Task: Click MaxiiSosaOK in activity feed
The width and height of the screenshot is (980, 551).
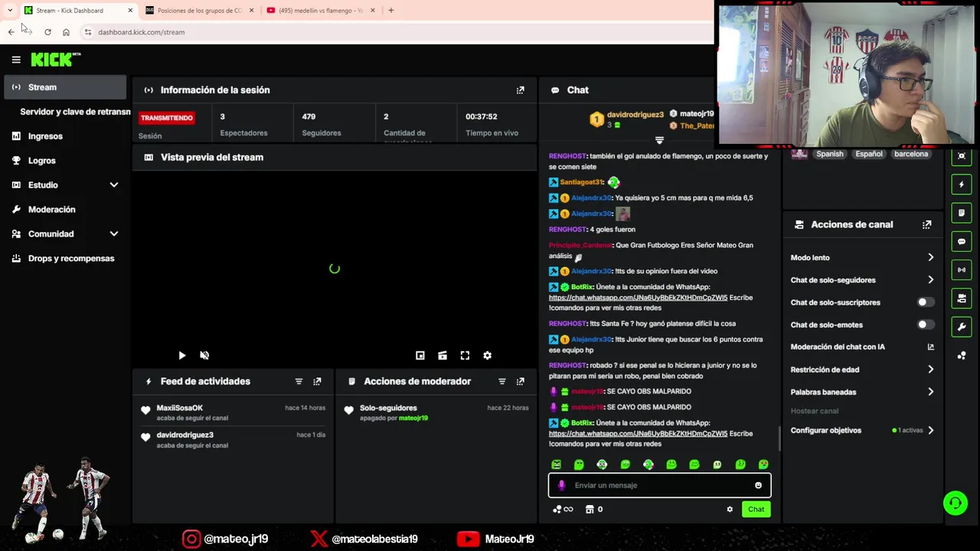Action: tap(180, 409)
